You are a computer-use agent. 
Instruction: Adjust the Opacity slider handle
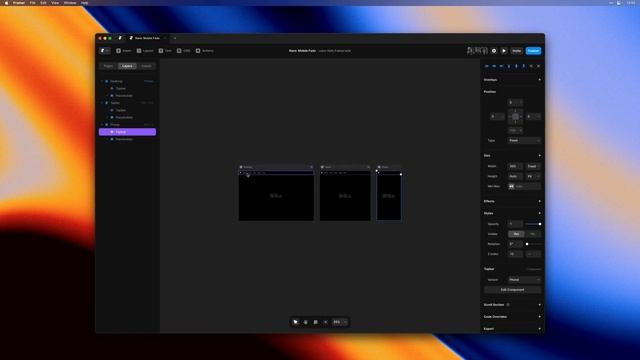[x=540, y=224]
